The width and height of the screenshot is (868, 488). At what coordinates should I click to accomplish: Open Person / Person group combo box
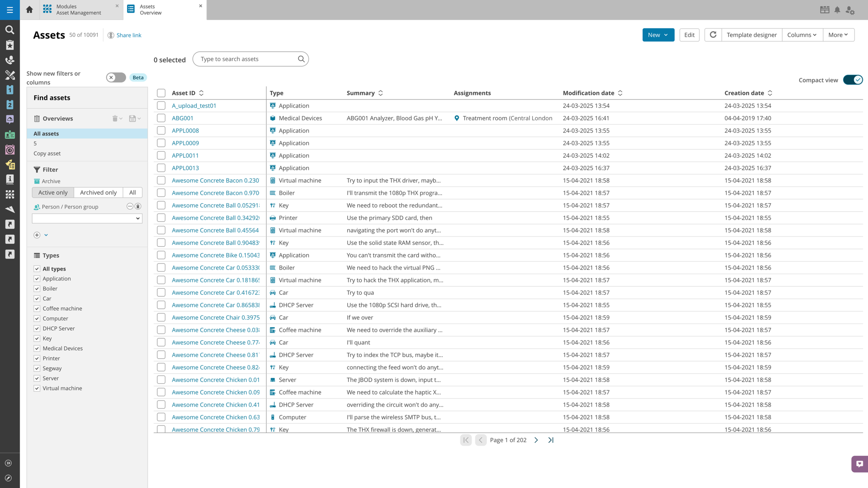point(87,218)
